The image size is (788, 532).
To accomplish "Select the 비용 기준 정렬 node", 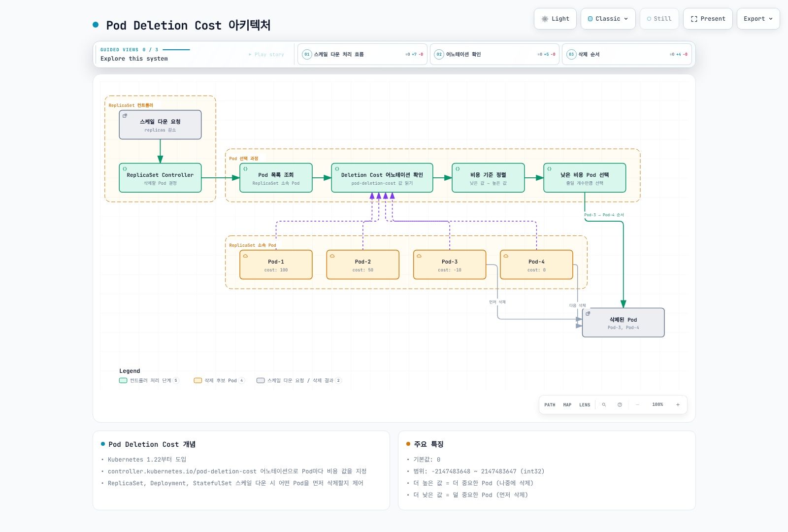I will click(x=488, y=178).
